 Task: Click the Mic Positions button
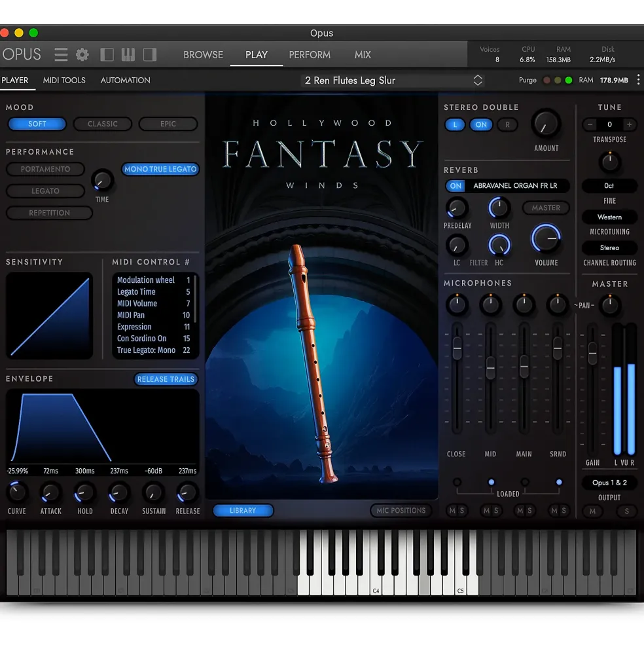[401, 511]
